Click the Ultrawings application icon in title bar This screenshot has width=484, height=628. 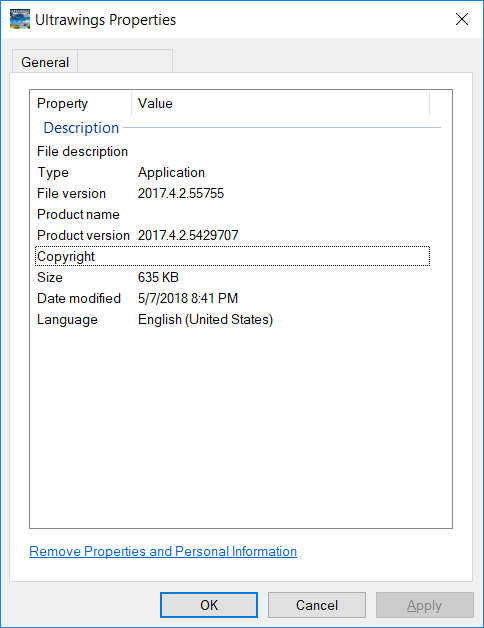(20, 19)
